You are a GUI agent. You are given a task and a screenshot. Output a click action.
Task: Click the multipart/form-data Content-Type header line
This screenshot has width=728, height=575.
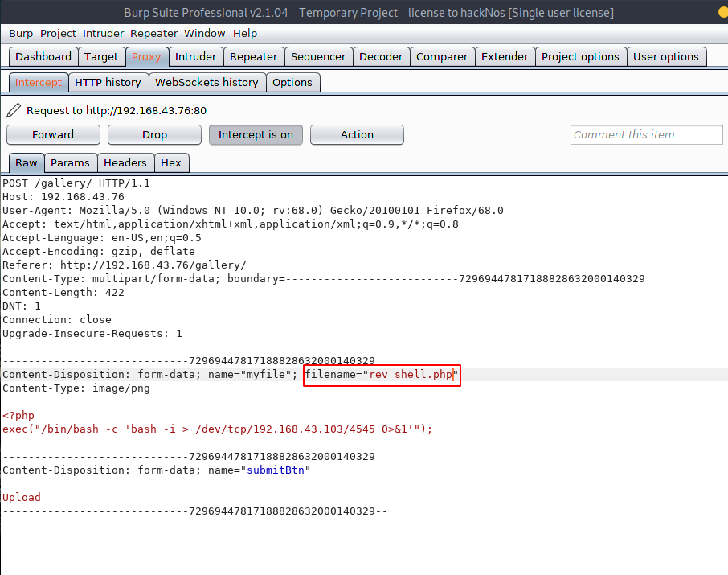pyautogui.click(x=324, y=279)
